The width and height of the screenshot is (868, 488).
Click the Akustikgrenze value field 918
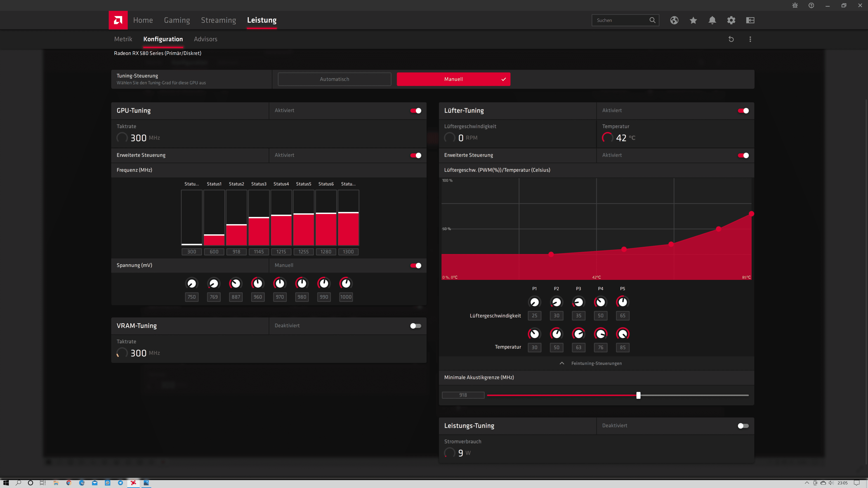(x=463, y=395)
